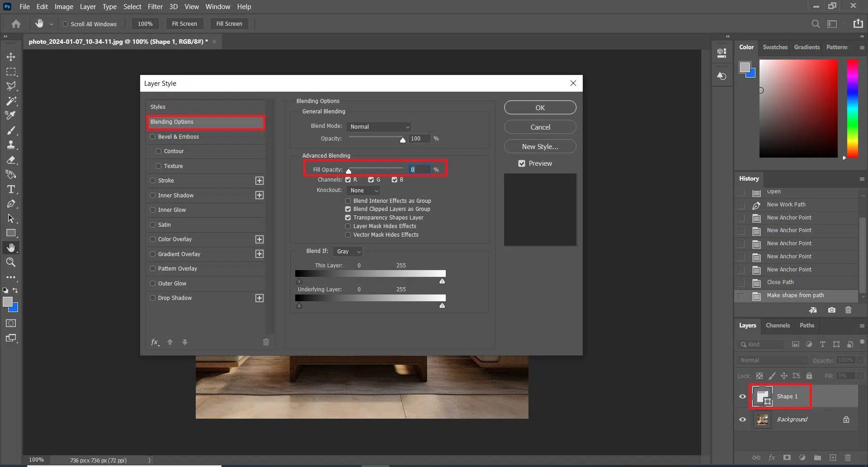Open the Blend If Gray dropdown
Viewport: 868px width, 467px height.
coord(348,252)
